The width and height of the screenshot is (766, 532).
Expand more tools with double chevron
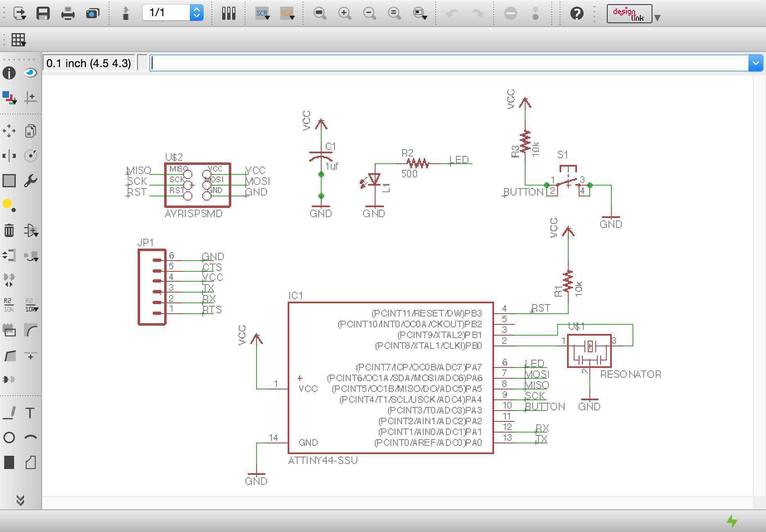click(20, 500)
